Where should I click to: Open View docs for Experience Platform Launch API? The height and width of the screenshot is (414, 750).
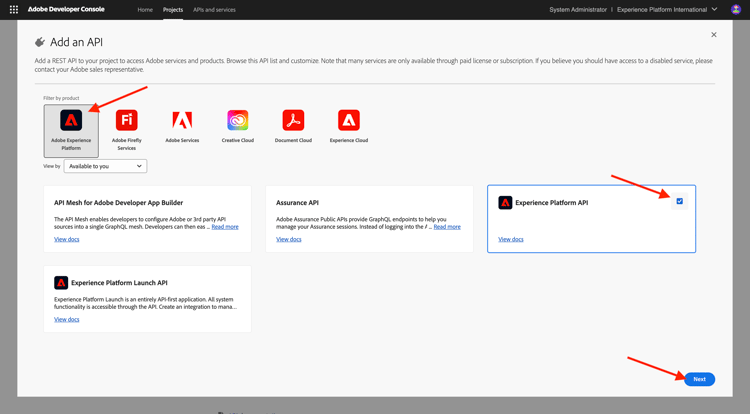click(66, 319)
